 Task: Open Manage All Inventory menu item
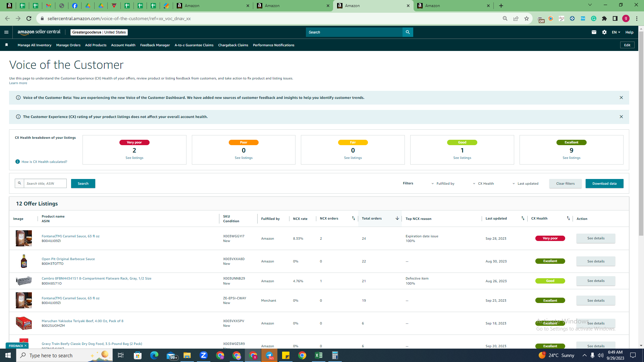[34, 45]
